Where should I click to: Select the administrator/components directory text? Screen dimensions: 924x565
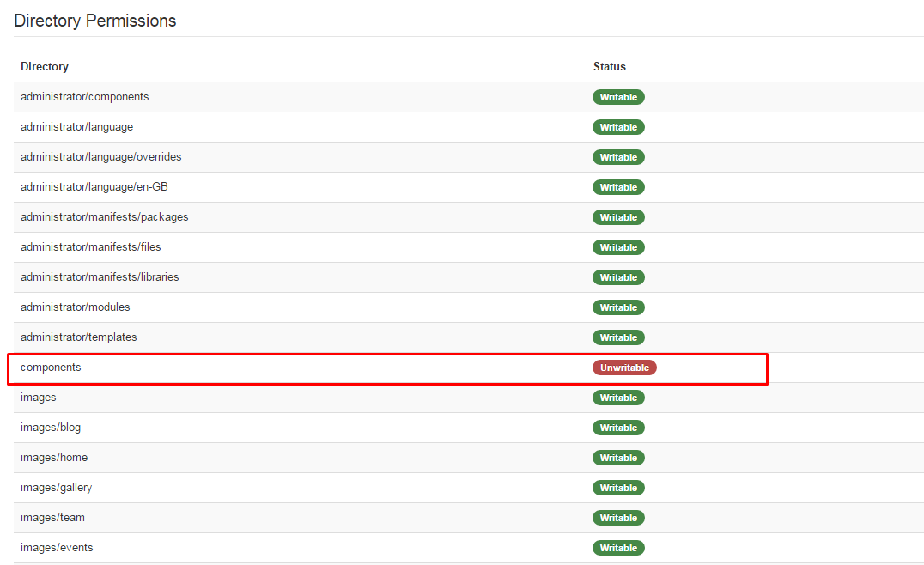(85, 97)
